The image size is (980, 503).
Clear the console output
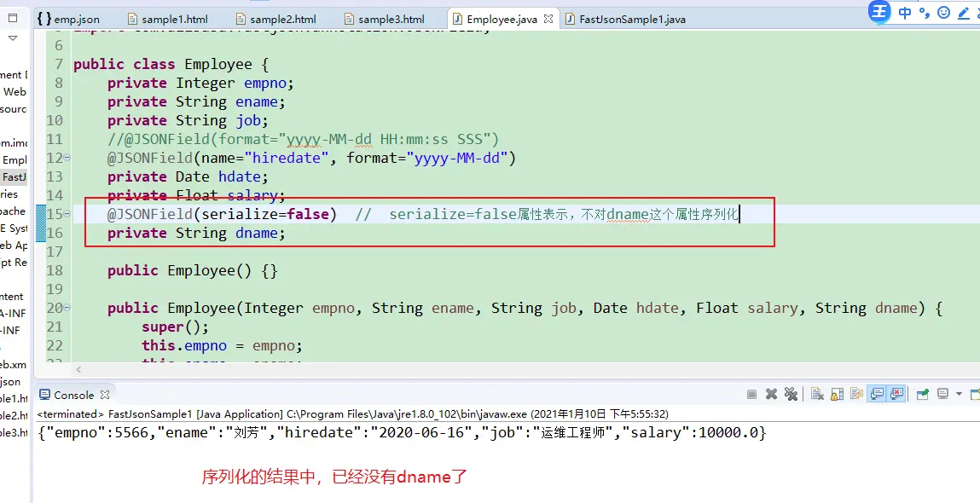817,395
